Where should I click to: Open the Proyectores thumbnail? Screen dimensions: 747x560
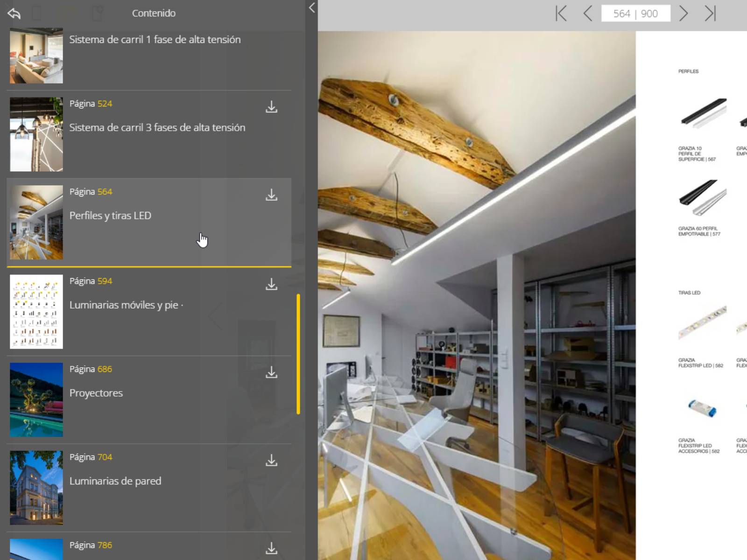click(36, 400)
